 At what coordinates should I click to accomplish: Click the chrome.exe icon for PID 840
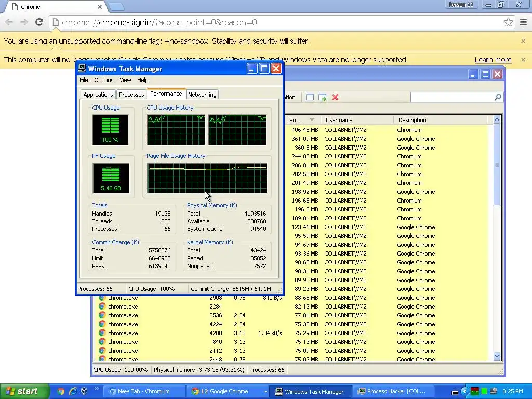click(x=102, y=342)
